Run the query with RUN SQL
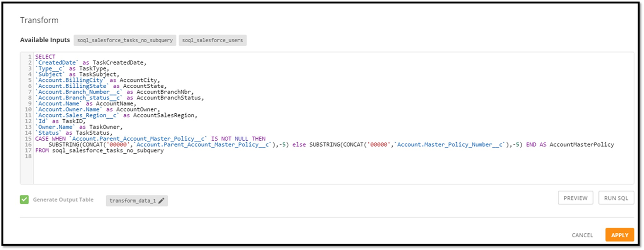The width and height of the screenshot is (644, 250). pos(616,198)
